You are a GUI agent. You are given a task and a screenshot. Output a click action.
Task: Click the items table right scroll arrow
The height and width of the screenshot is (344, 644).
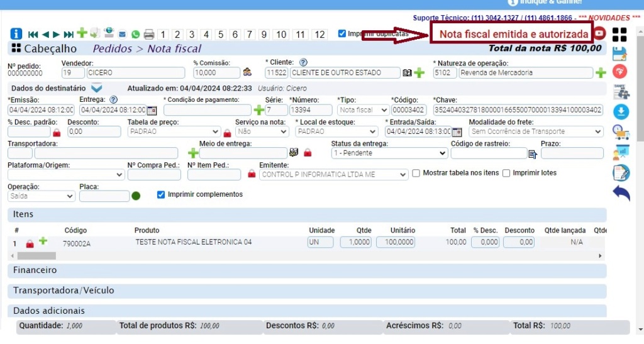600,256
